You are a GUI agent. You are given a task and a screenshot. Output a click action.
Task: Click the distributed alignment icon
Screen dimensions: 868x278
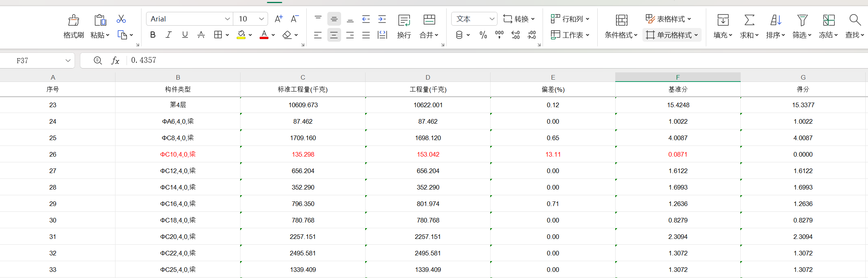(382, 35)
